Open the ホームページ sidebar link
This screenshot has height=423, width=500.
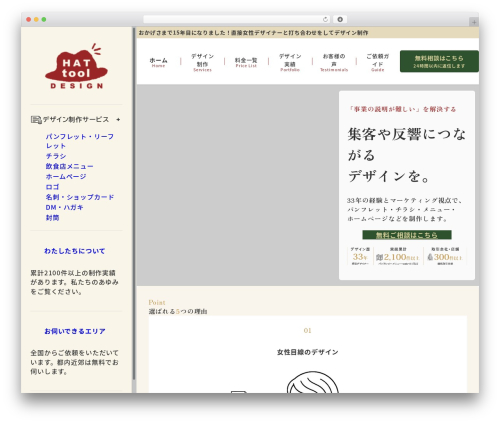(66, 177)
